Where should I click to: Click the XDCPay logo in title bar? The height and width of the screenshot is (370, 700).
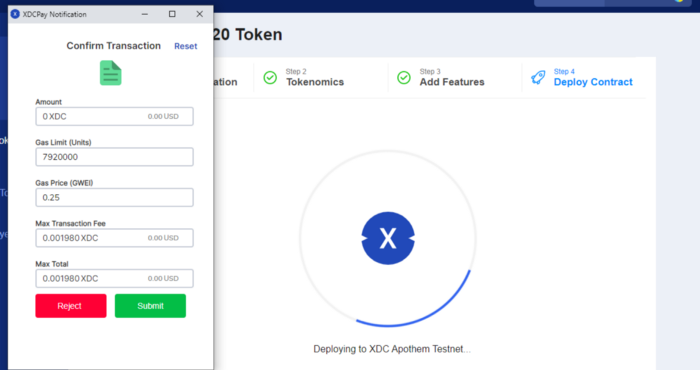[x=15, y=14]
